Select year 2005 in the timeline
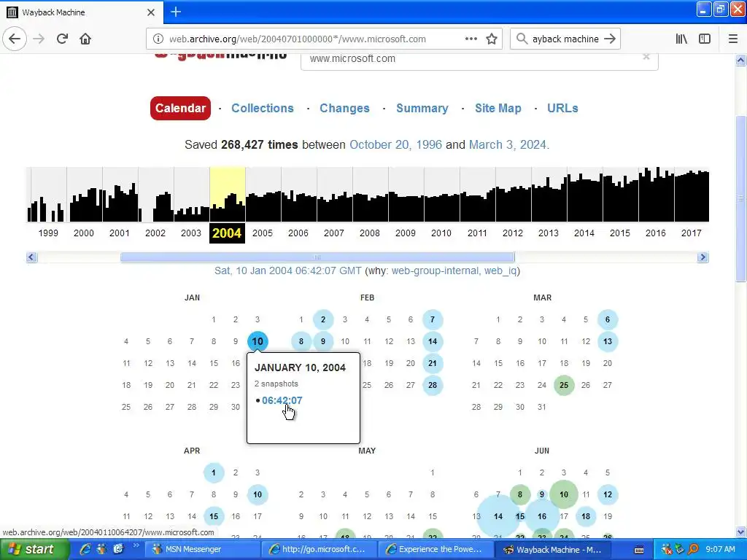This screenshot has height=560, width=747. click(x=263, y=233)
